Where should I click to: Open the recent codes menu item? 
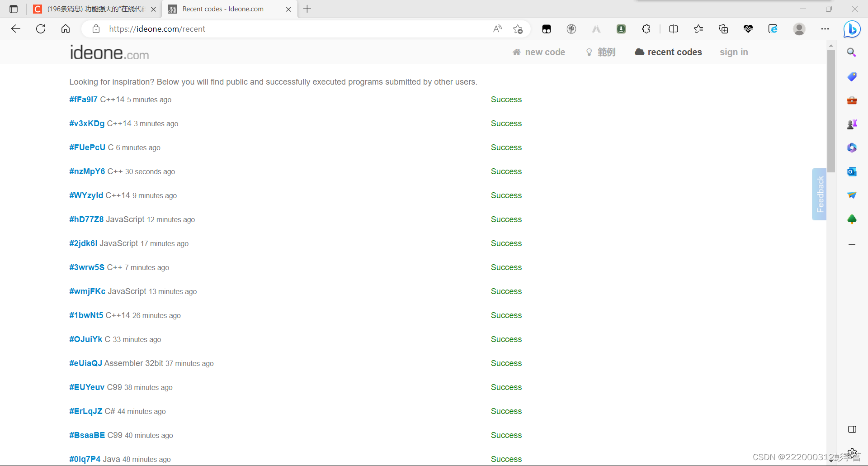[x=668, y=52]
